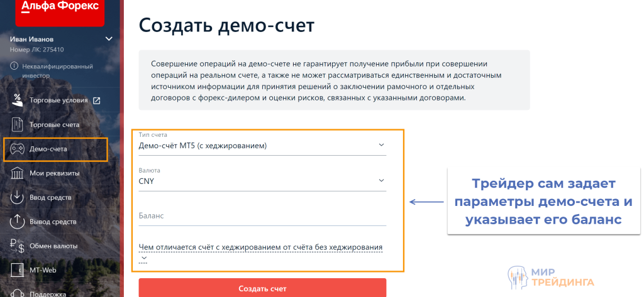Select the gamepad icon for Демо-счета
Screen dimensions: 644x297
(17, 149)
